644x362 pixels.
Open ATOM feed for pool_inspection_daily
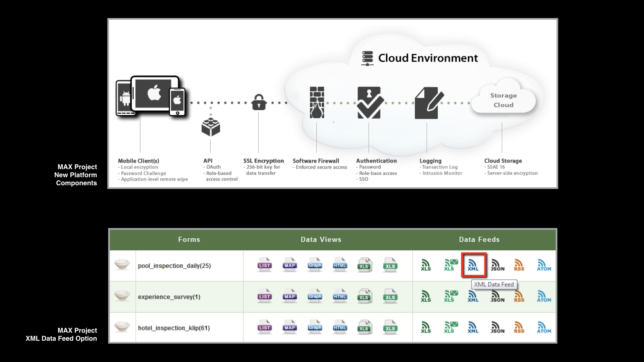(x=544, y=265)
